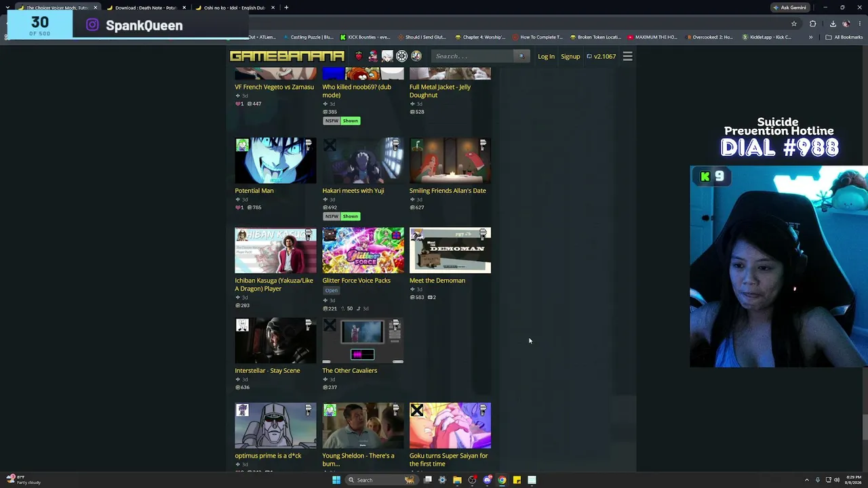Image resolution: width=868 pixels, height=488 pixels.
Task: Open Smiling Friends Allan's Date title link
Action: coord(448,190)
